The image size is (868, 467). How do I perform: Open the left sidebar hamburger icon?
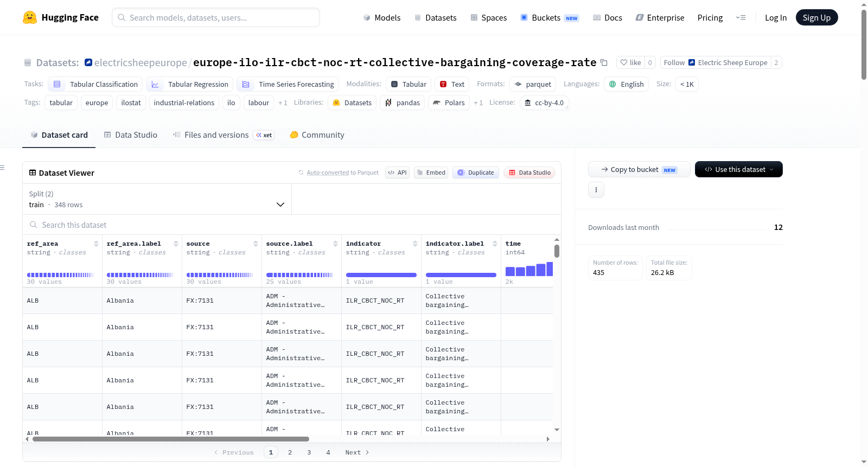pos(2,168)
